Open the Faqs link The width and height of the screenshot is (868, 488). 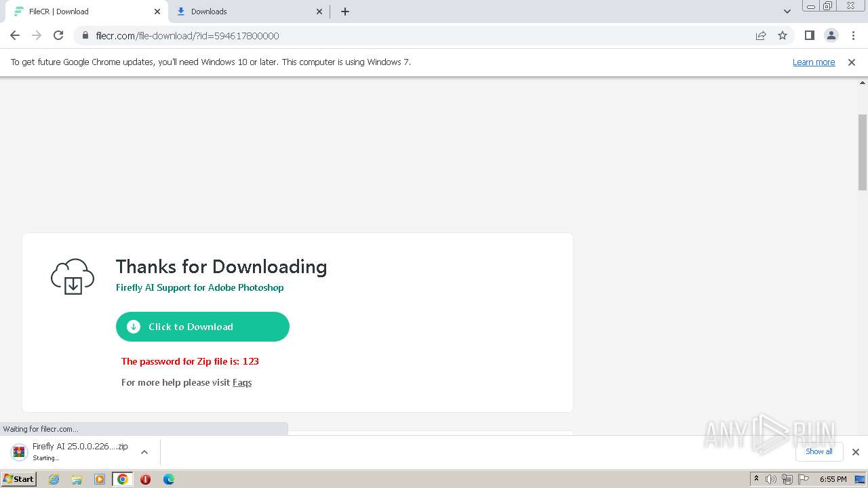242,382
